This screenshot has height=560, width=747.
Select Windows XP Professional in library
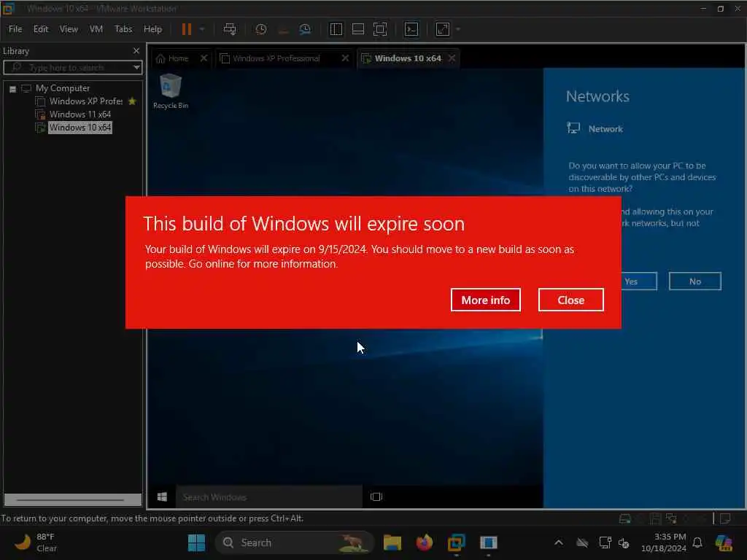pyautogui.click(x=86, y=101)
